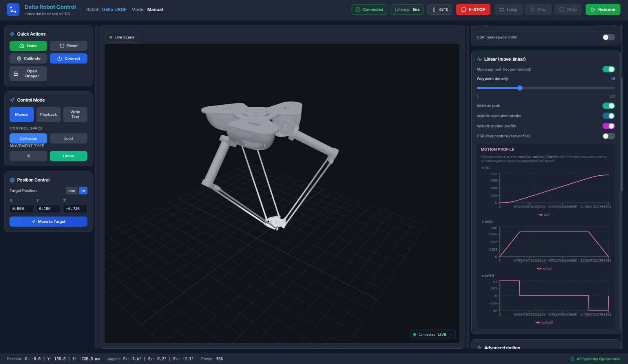Image resolution: width=628 pixels, height=364 pixels.
Task: Click the Z target position field
Action: pos(75,209)
